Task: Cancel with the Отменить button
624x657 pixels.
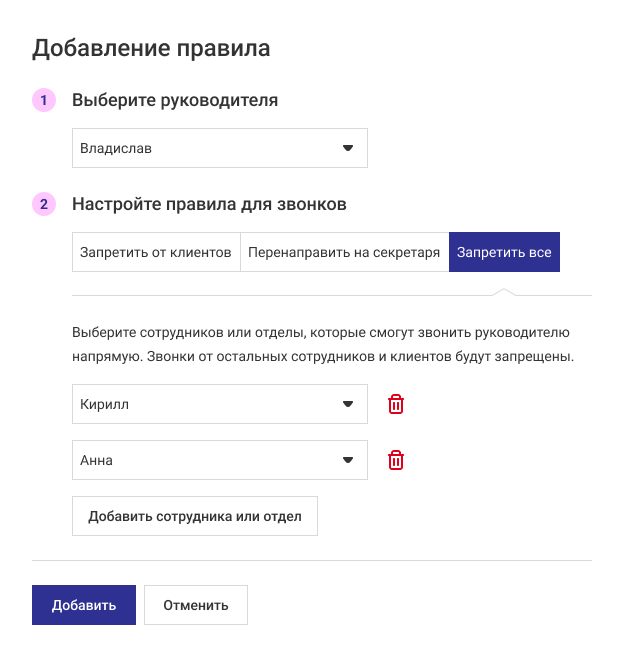Action: click(x=196, y=605)
